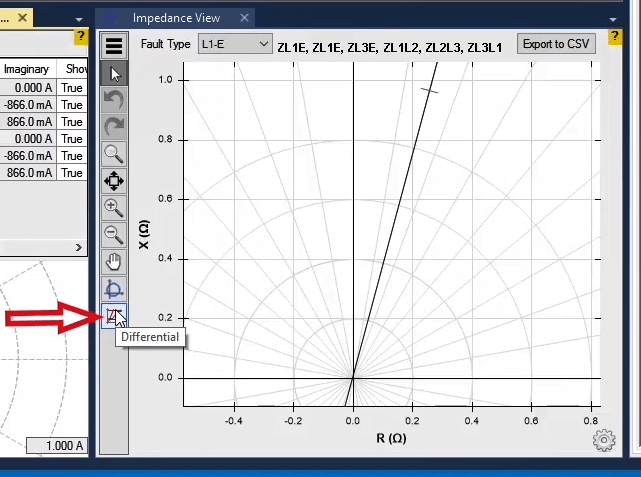This screenshot has width=641, height=477.
Task: Open the hamburger menu in Impedance View toolbar
Action: (x=114, y=46)
